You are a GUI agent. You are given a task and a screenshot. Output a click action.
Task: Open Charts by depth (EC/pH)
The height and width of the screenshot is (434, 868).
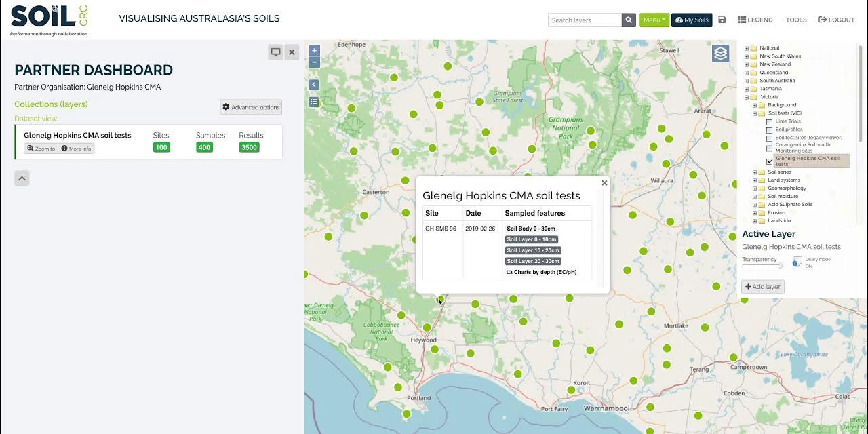[541, 272]
